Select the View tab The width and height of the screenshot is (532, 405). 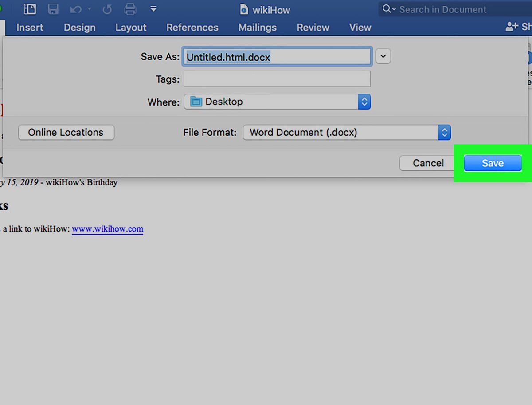[360, 28]
